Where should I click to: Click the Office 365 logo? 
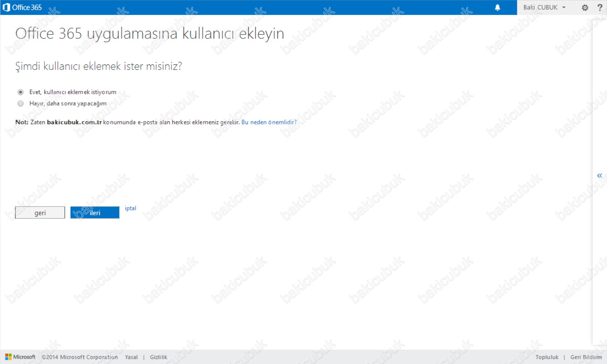coord(22,7)
